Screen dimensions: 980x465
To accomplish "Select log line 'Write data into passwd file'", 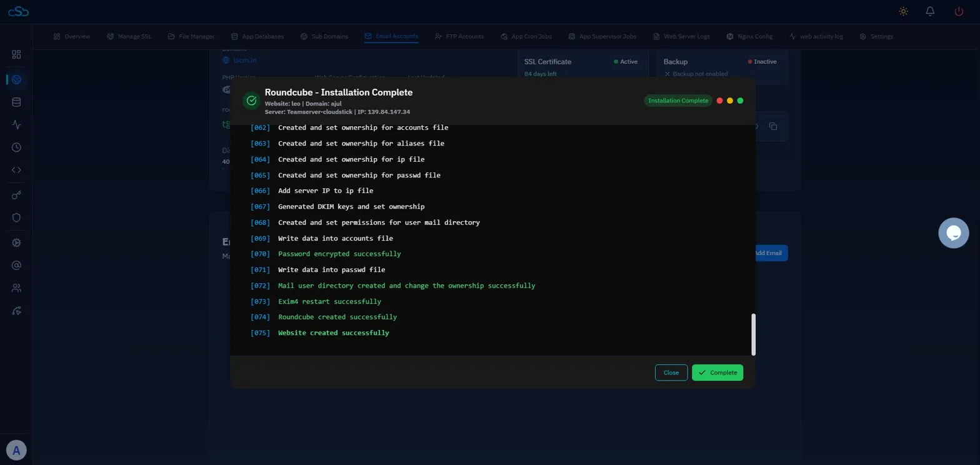I will pos(331,270).
